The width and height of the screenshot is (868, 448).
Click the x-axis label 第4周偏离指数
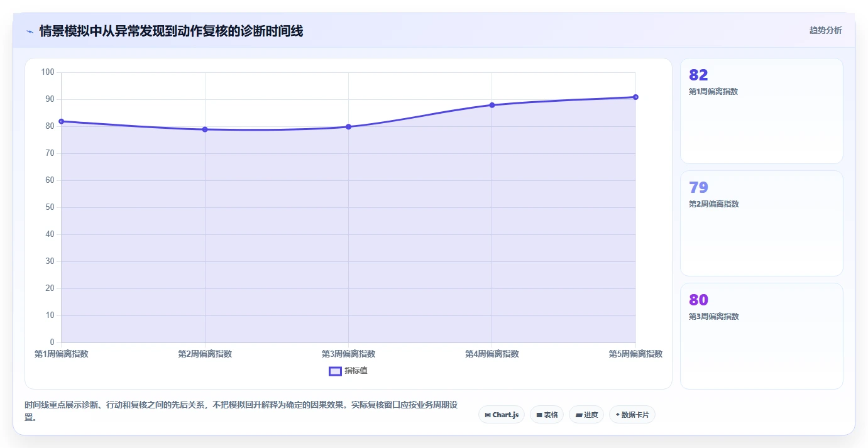[x=492, y=354]
